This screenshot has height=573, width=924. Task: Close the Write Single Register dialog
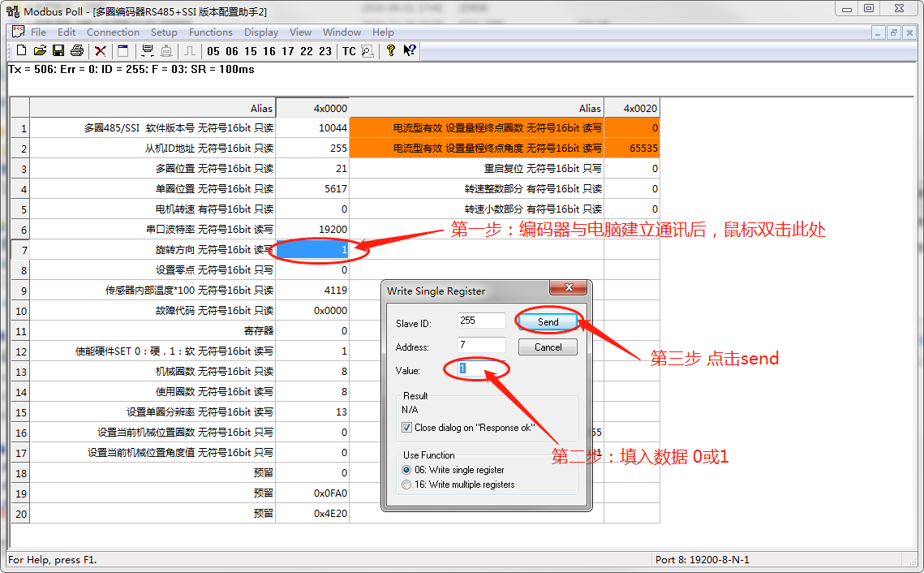click(x=569, y=287)
